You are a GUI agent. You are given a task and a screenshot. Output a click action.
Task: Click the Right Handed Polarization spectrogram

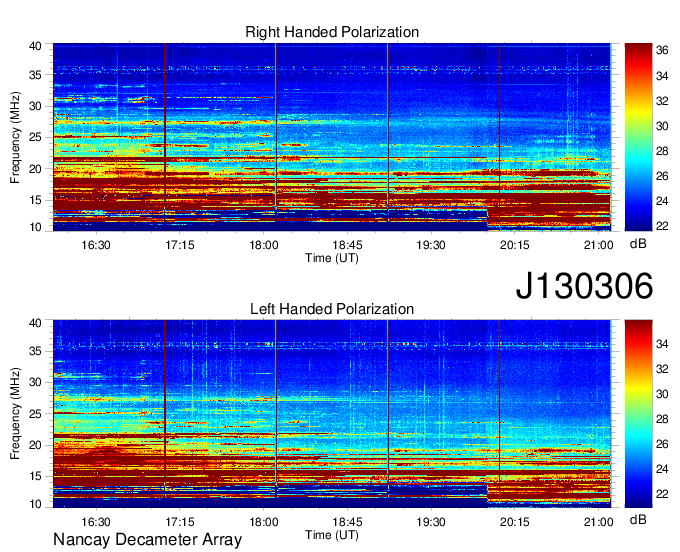click(x=332, y=137)
